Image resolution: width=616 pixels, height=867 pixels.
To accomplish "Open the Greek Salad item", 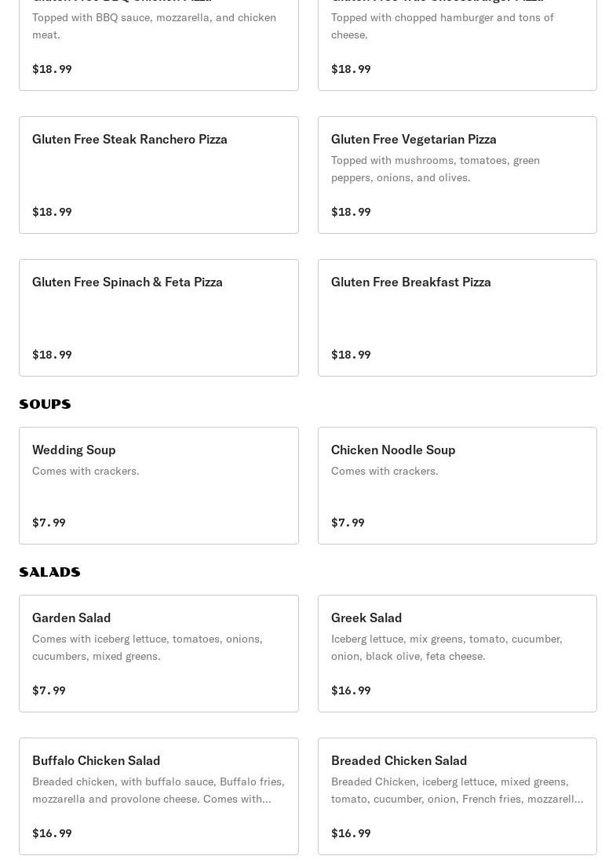I will pyautogui.click(x=457, y=654).
